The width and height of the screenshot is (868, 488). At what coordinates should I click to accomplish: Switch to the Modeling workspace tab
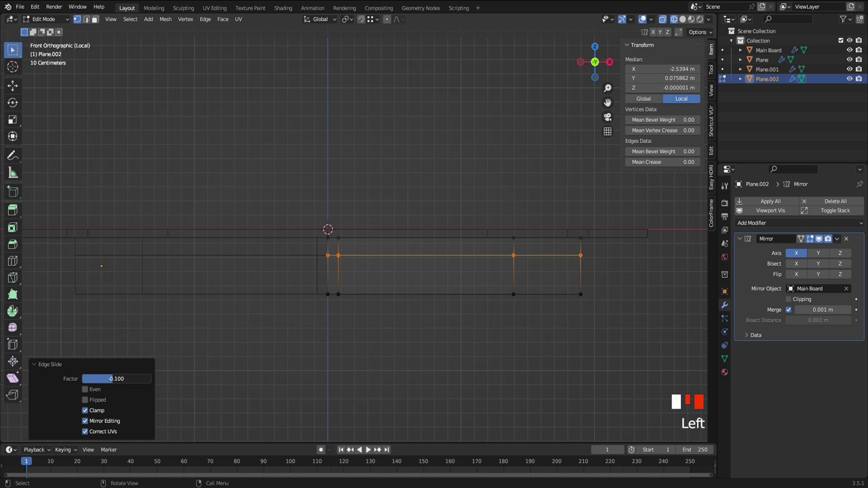[154, 8]
